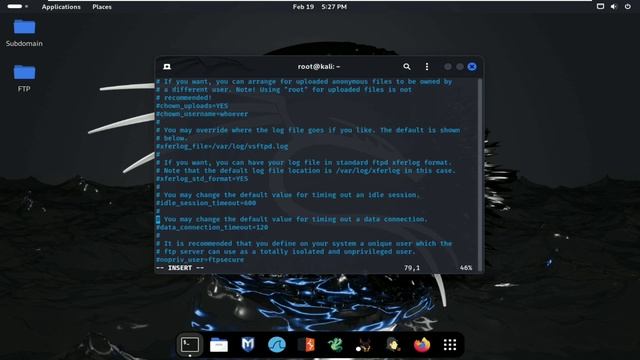Open the FTP desktop folder
The height and width of the screenshot is (360, 640).
click(24, 78)
